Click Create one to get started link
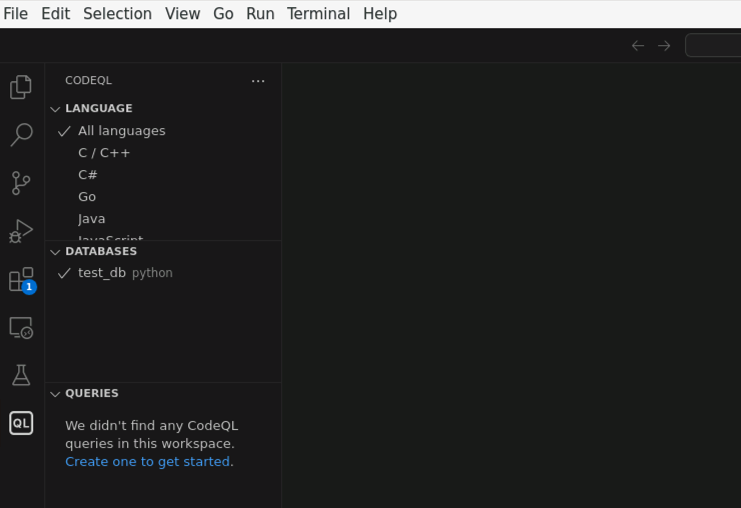Screen dimensions: 741x508 click(x=147, y=462)
